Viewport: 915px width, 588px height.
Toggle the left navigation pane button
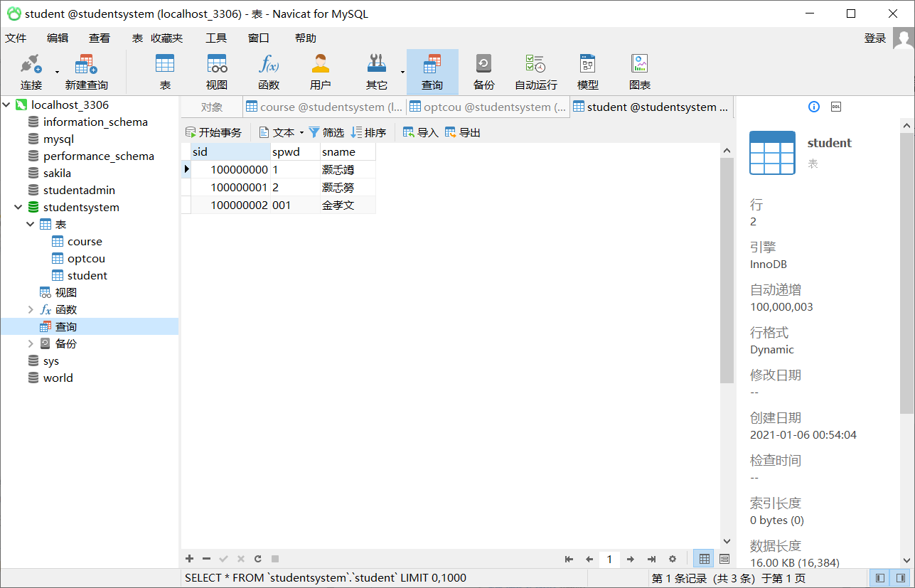point(880,578)
